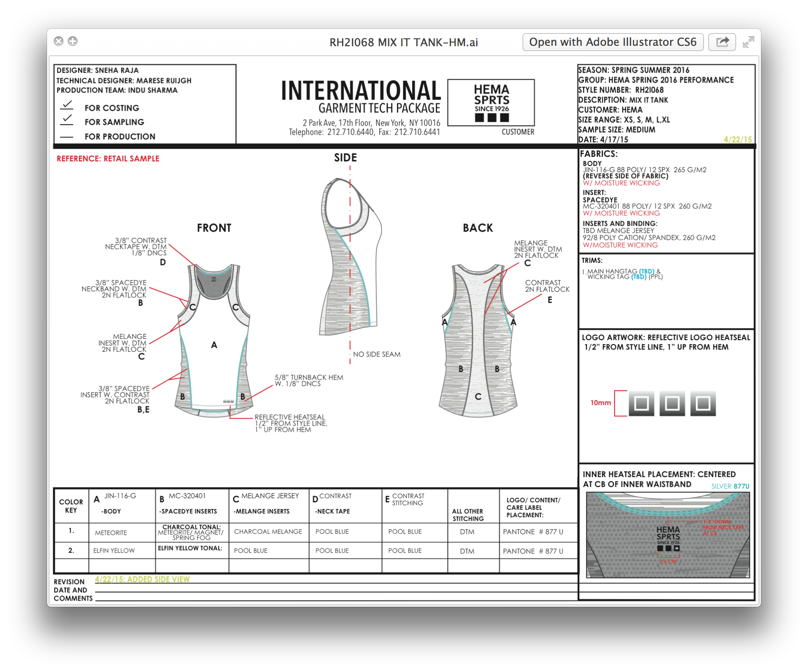Click the "FOR COSTING" label
Viewport: 808px width, 672px height.
coord(112,108)
